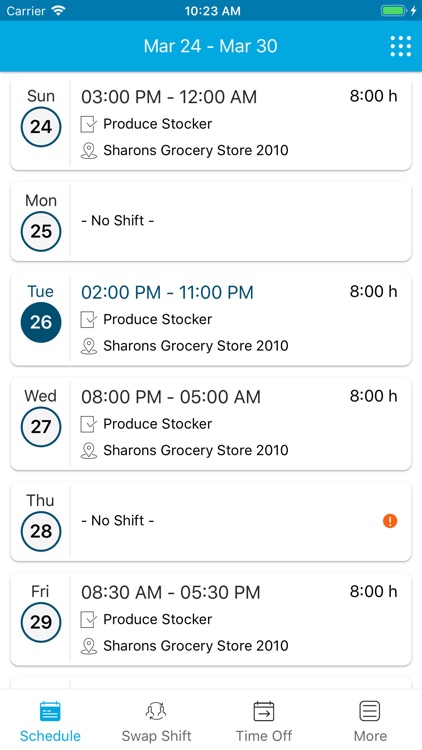Tap the job checklist icon on Friday shift
This screenshot has height=750, width=422.
click(x=89, y=619)
